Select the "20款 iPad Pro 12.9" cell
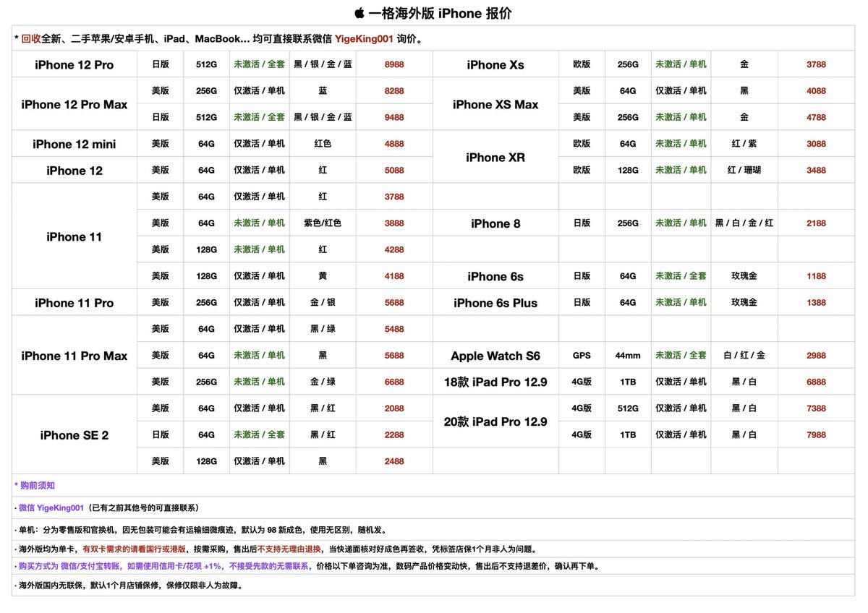Screen dimensions: 868x613 (x=495, y=421)
